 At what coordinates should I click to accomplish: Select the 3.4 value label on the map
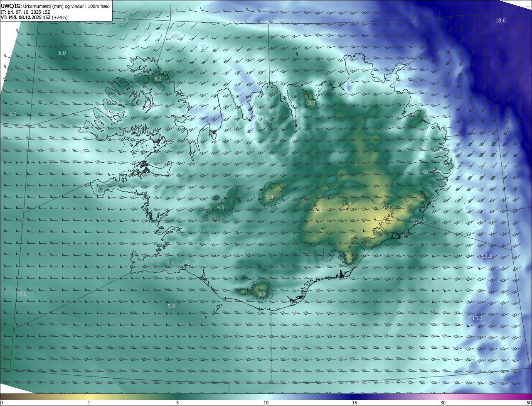pos(269,197)
